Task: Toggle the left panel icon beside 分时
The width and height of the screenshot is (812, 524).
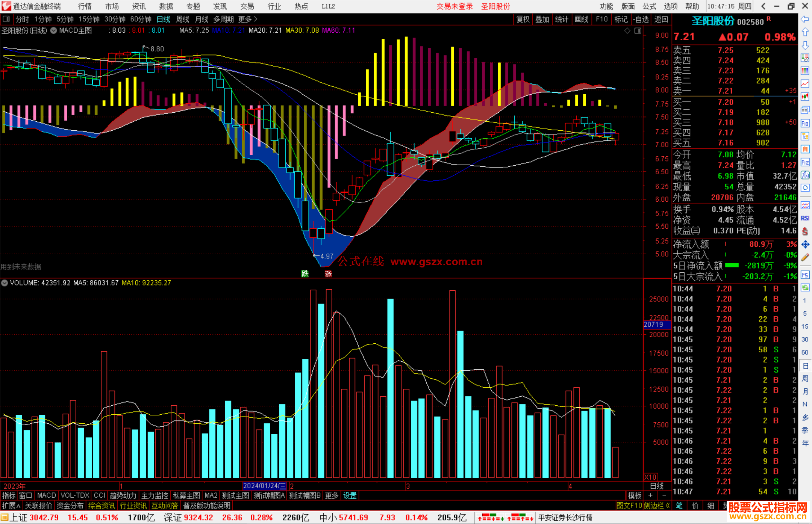Action: (6, 19)
